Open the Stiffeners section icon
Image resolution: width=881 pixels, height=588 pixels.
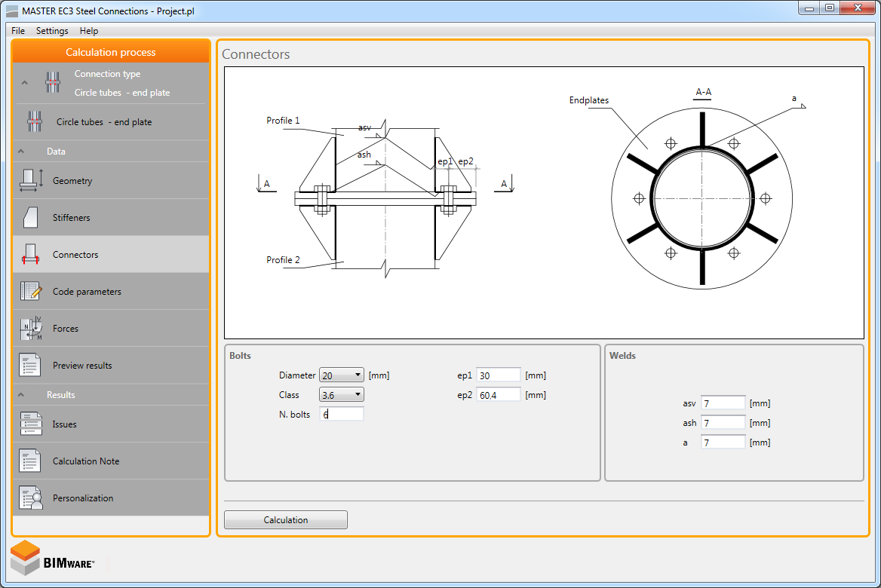[x=31, y=218]
